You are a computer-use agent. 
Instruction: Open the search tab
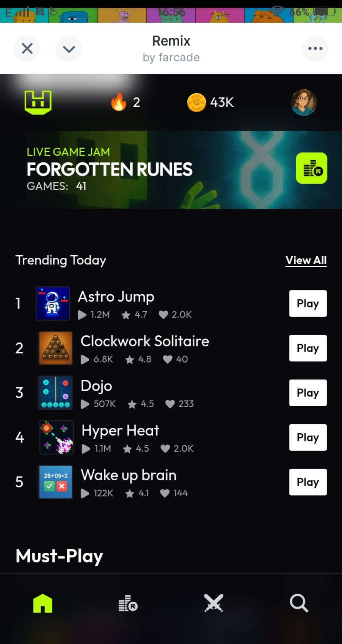click(x=299, y=603)
